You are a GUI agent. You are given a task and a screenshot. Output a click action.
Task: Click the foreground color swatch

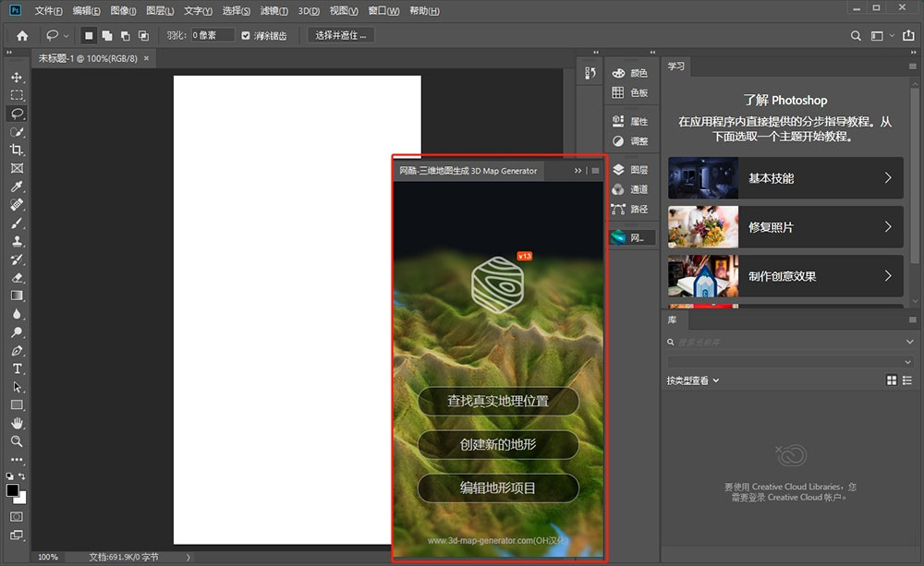tap(12, 490)
